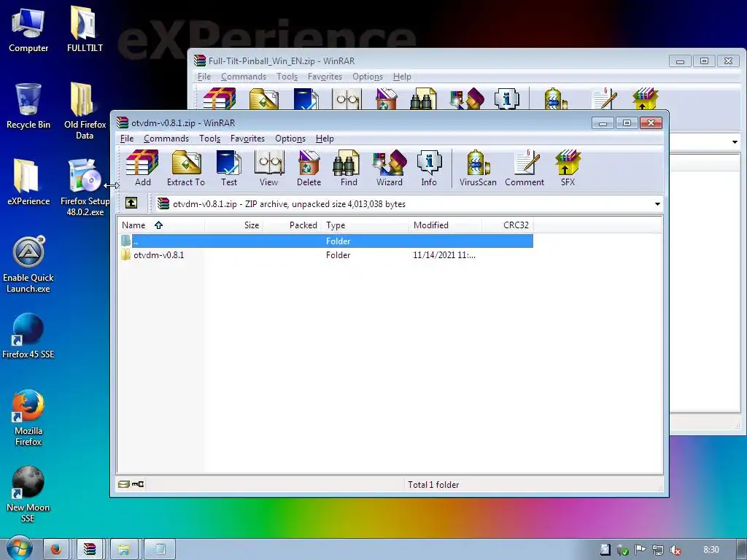Viewport: 747px width, 560px height.
Task: Expand the otvdm archive path dropdown
Action: pos(657,204)
